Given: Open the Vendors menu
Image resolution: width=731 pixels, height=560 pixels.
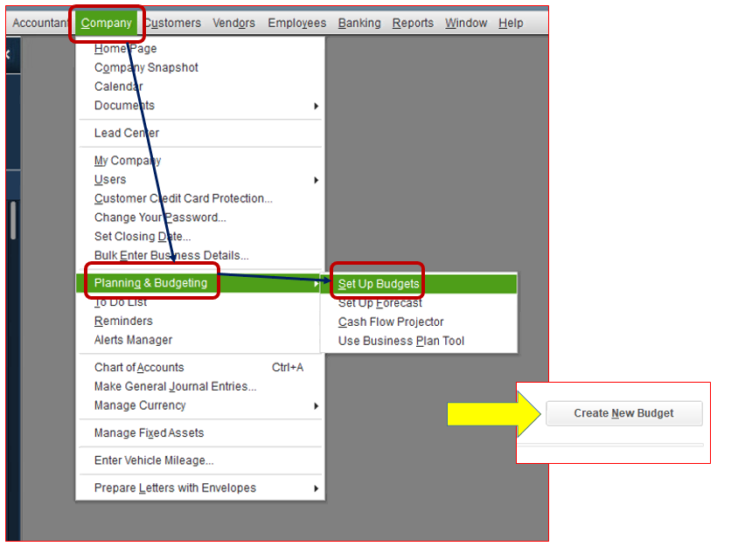Looking at the screenshot, I should 233,23.
